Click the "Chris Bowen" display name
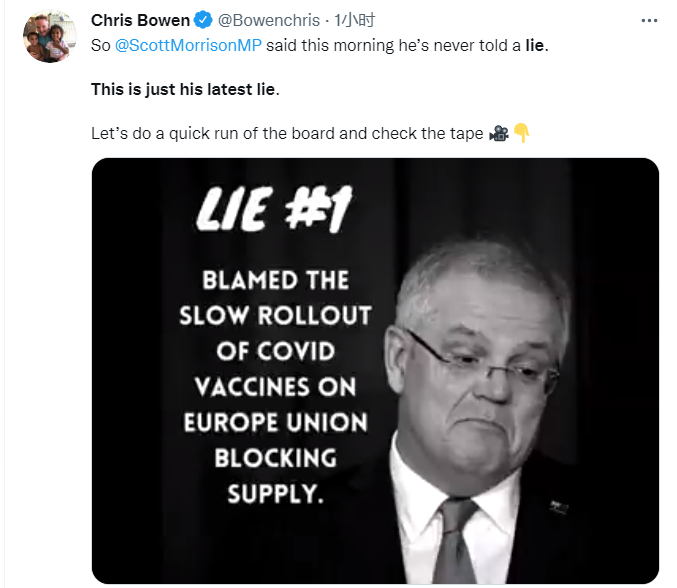The image size is (677, 588). click(x=140, y=20)
